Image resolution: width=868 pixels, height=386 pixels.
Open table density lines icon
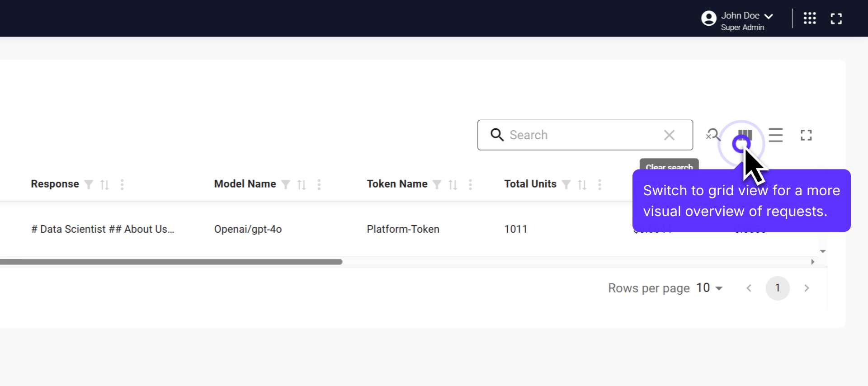[775, 135]
